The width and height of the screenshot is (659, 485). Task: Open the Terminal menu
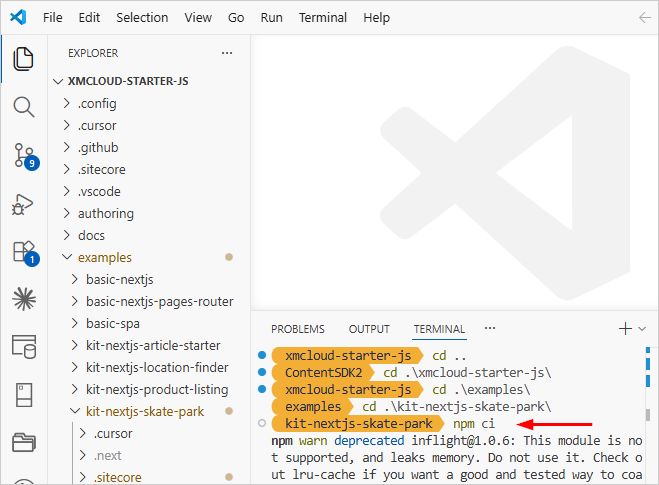pos(323,18)
